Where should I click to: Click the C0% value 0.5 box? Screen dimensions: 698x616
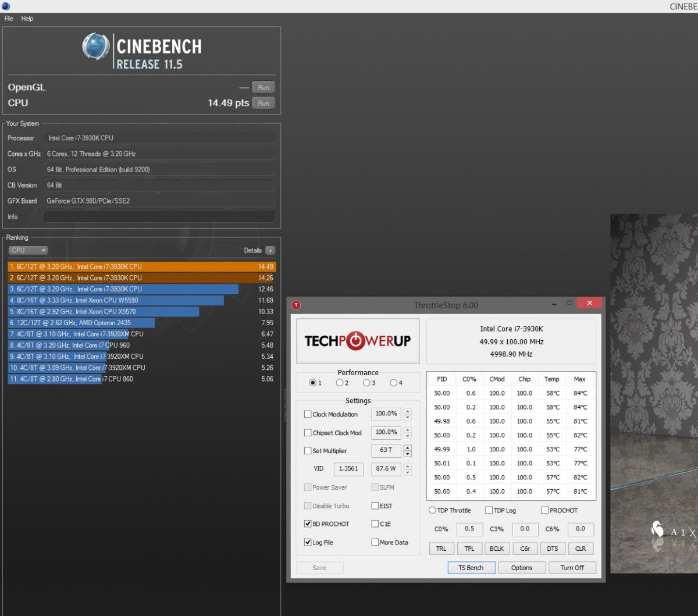point(469,529)
